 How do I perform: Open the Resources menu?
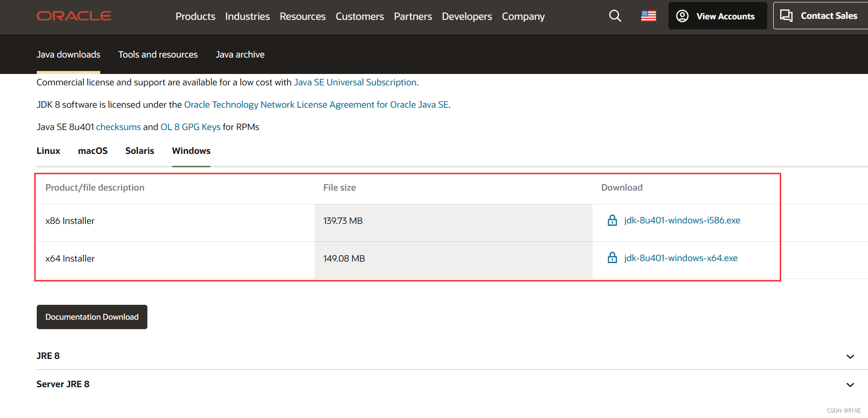(303, 16)
